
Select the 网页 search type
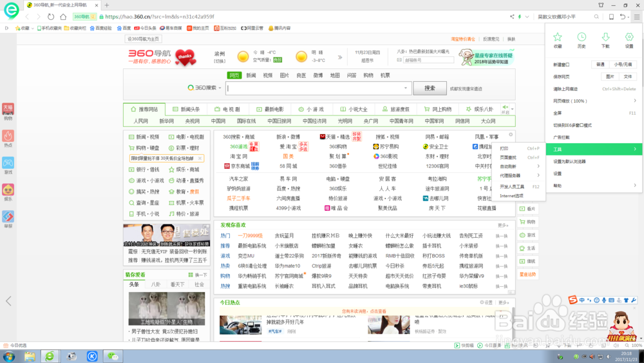tap(234, 75)
